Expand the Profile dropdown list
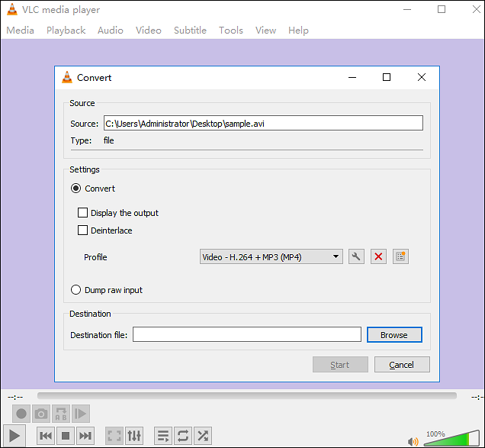485x448 pixels. (x=271, y=257)
